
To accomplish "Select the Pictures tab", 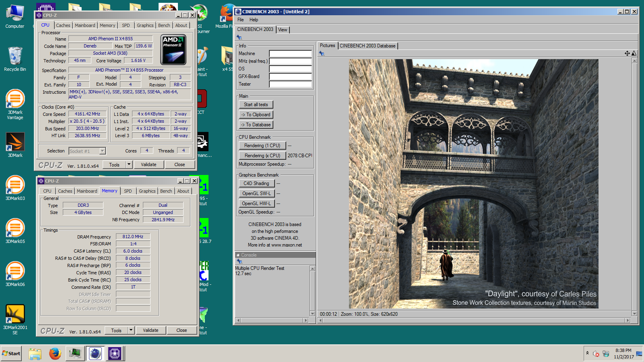I will [x=327, y=45].
